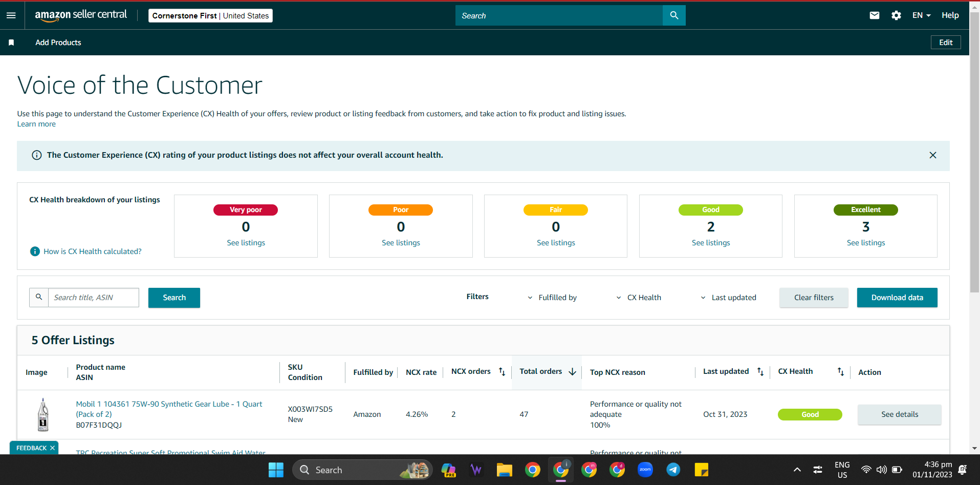Open the Help menu
The image size is (980, 485).
950,15
